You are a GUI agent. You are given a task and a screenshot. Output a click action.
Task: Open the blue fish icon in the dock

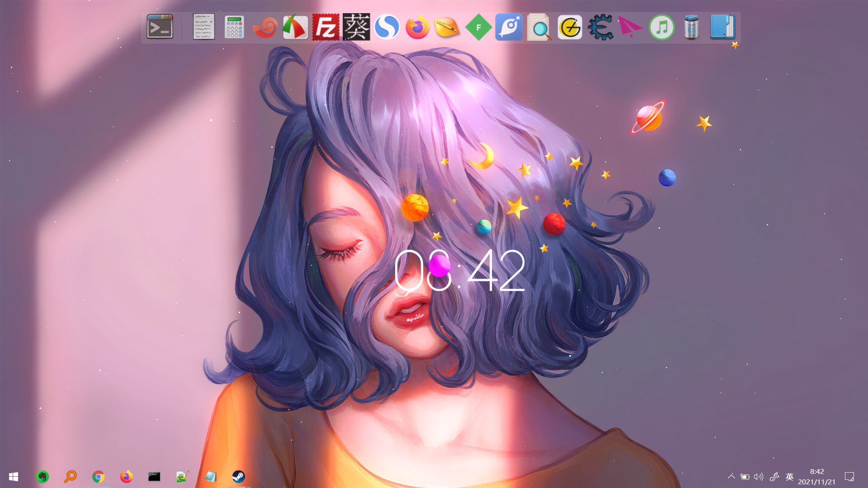(509, 27)
